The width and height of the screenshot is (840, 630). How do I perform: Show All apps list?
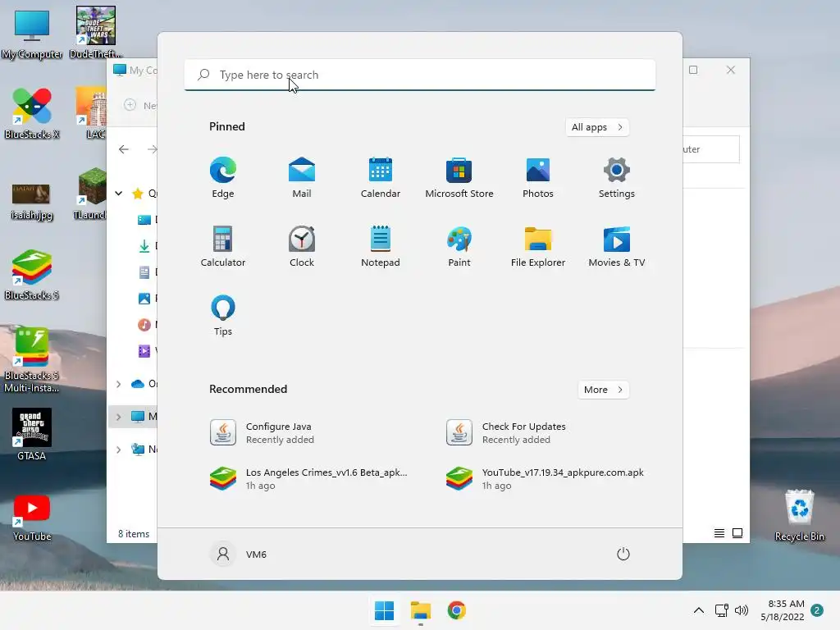(x=597, y=127)
